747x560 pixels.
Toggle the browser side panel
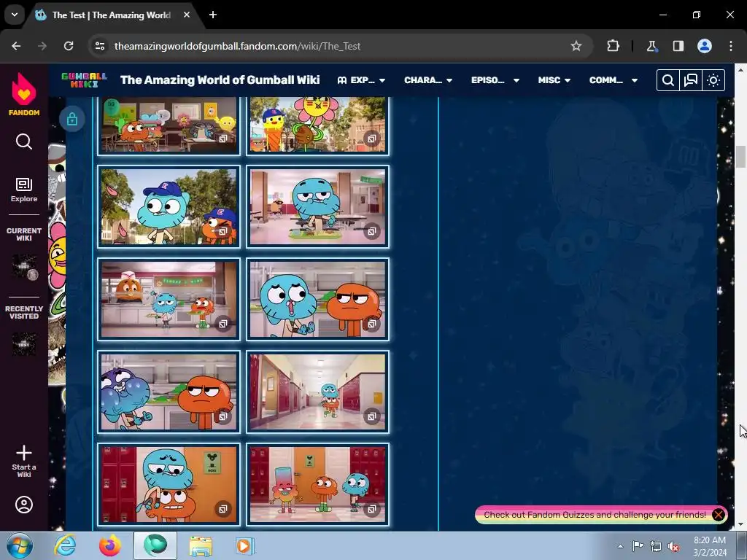point(678,46)
